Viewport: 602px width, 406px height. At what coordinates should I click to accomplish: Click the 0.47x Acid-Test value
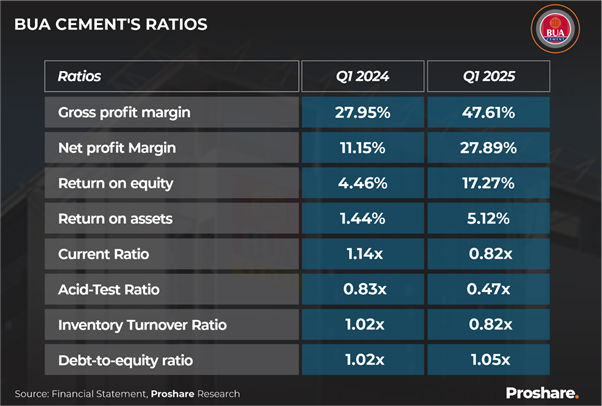(488, 289)
